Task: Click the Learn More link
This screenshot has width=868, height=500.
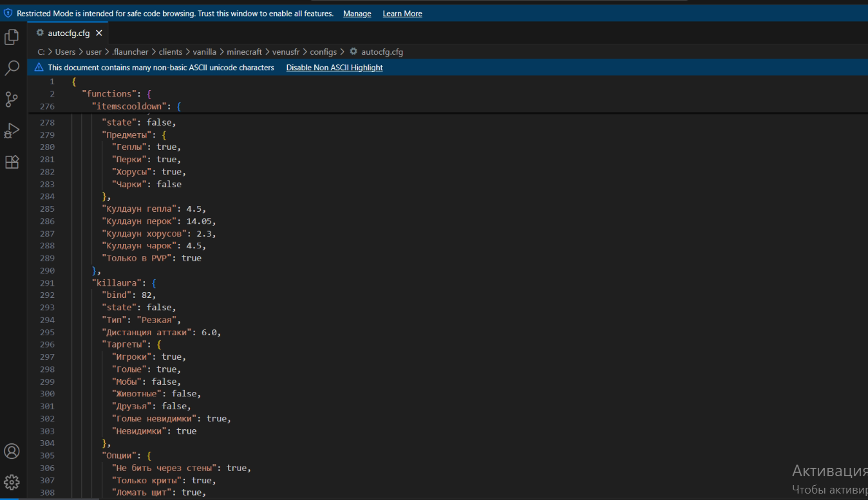Action: pyautogui.click(x=402, y=14)
